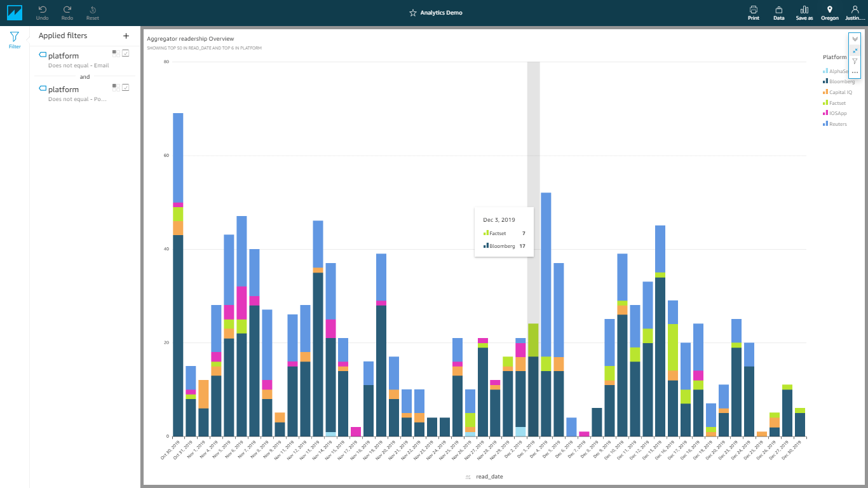Image resolution: width=868 pixels, height=488 pixels.
Task: Add a new filter with the plus icon
Action: (126, 36)
